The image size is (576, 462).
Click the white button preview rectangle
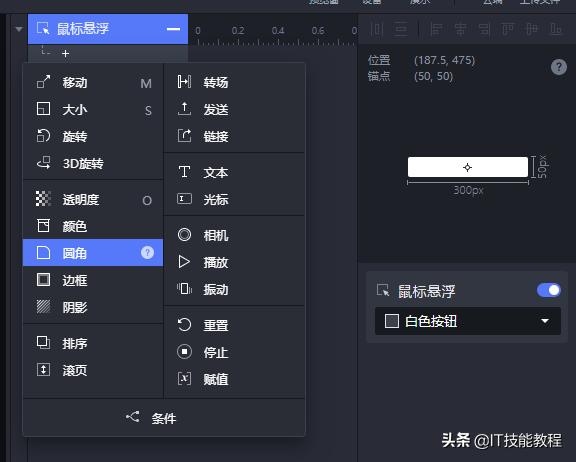click(x=468, y=167)
